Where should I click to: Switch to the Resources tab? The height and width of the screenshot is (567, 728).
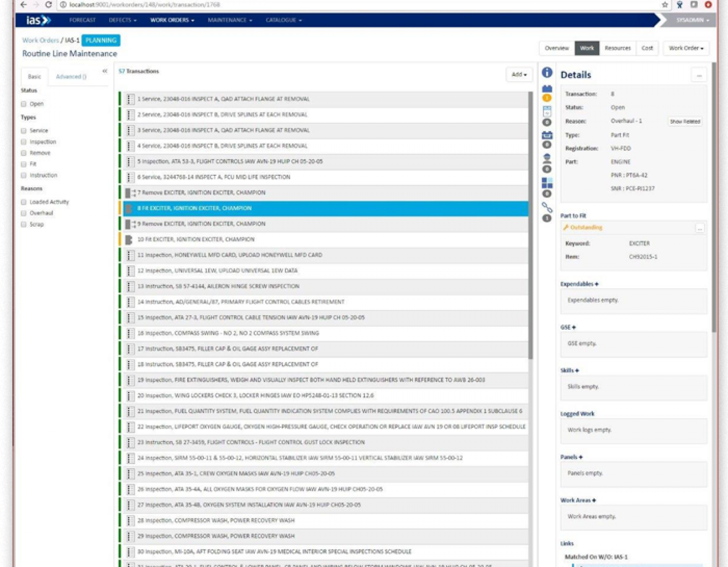[618, 48]
